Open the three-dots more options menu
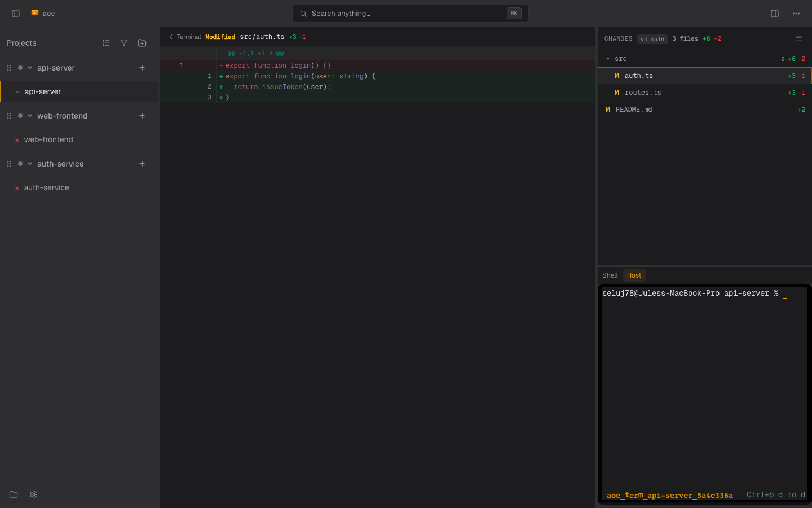This screenshot has width=812, height=508. pos(796,14)
